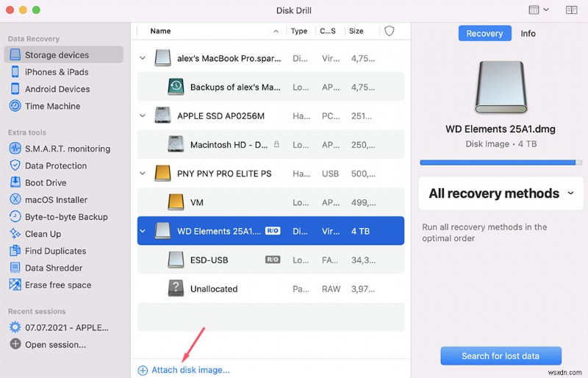
Task: Open the view mode toolbar icon
Action: pyautogui.click(x=534, y=10)
